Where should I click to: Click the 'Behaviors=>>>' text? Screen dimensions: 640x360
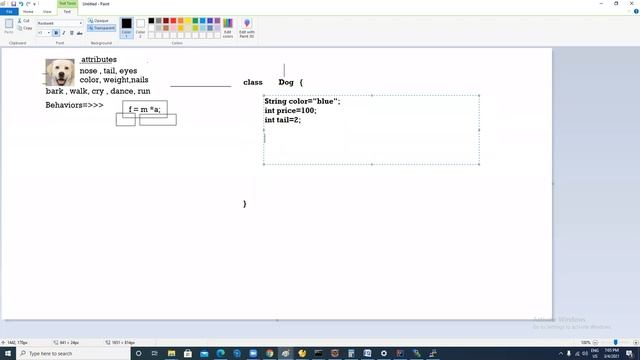(x=74, y=105)
